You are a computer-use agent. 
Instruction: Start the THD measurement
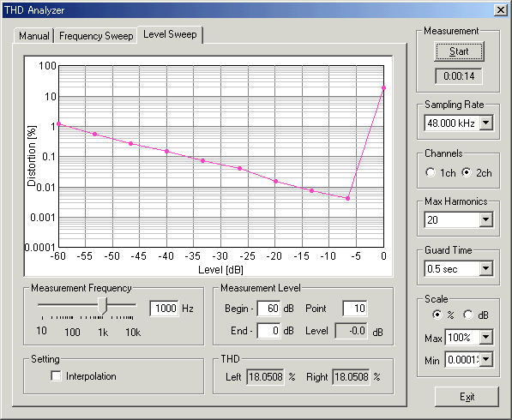[459, 51]
